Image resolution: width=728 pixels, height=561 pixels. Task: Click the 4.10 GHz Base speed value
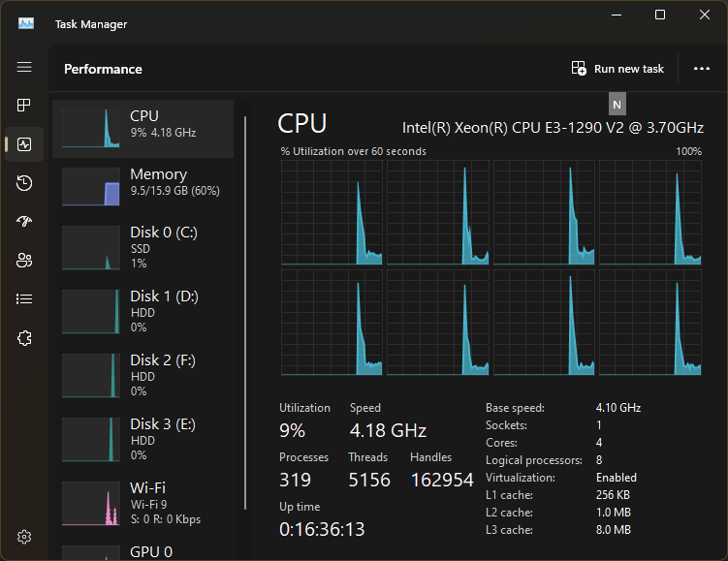click(617, 408)
